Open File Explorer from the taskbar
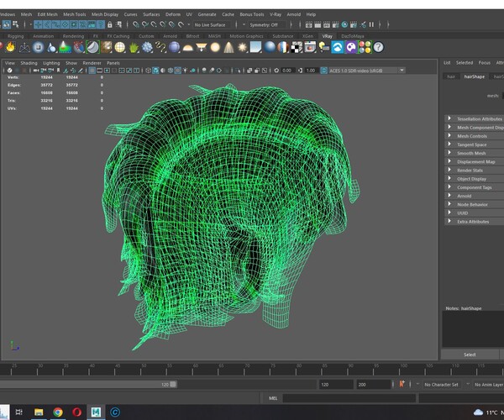The height and width of the screenshot is (420, 504). (39, 412)
